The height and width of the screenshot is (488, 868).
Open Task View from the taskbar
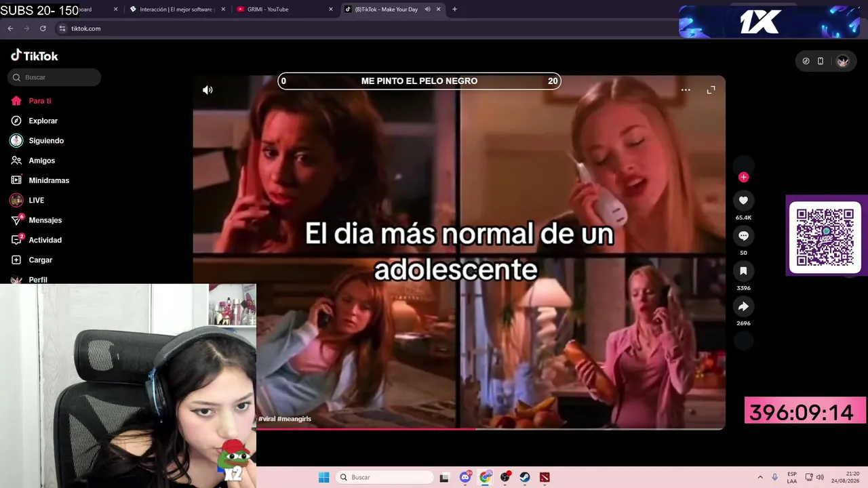tap(444, 477)
